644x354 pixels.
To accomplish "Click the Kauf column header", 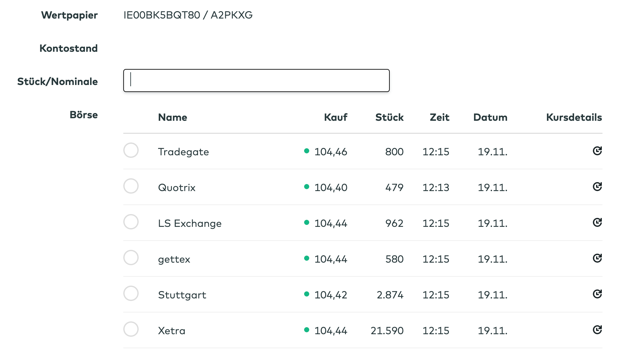I will coord(335,117).
